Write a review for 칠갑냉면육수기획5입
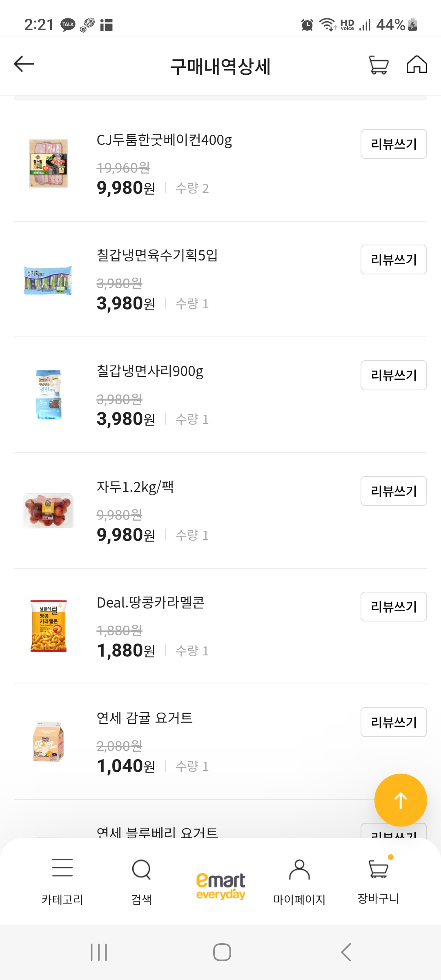Image resolution: width=441 pixels, height=980 pixels. 394,259
